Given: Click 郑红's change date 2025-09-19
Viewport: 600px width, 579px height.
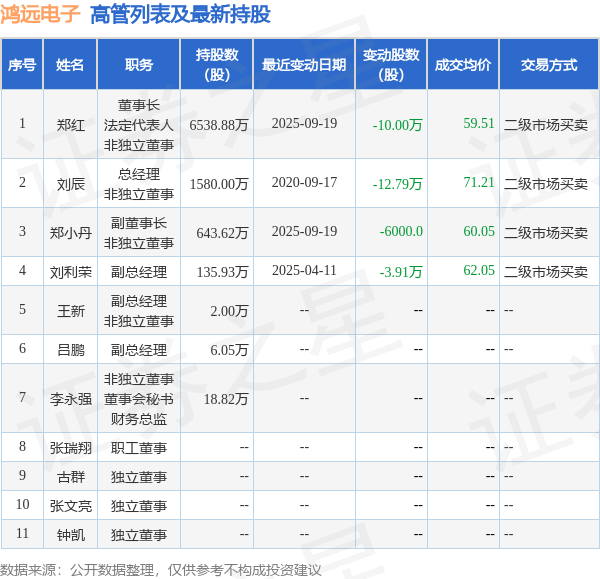Looking at the screenshot, I should click(304, 123).
